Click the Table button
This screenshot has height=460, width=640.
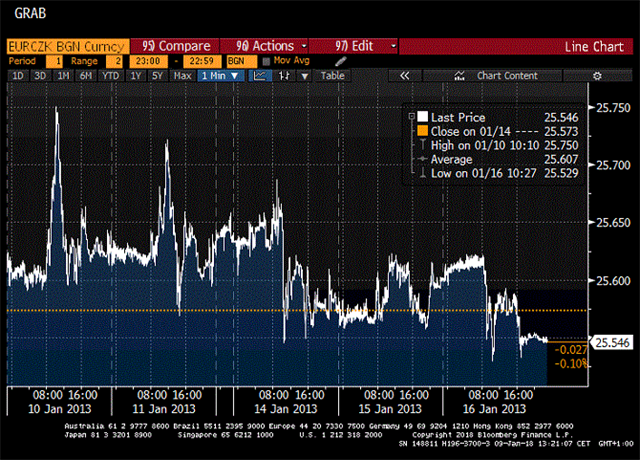pyautogui.click(x=332, y=75)
